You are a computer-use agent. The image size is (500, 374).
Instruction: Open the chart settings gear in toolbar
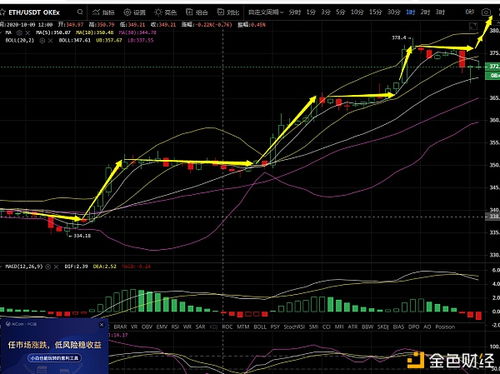[x=127, y=12]
